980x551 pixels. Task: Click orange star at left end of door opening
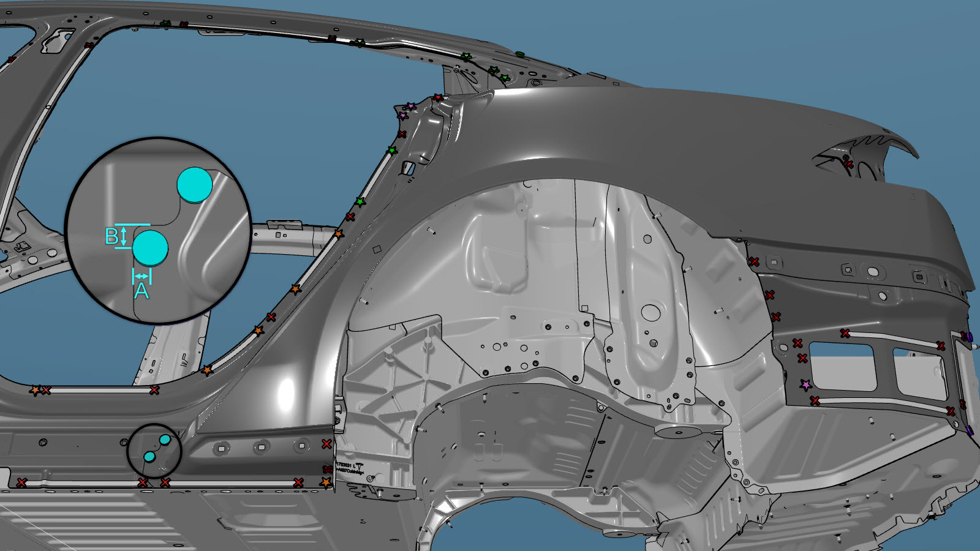pyautogui.click(x=36, y=390)
